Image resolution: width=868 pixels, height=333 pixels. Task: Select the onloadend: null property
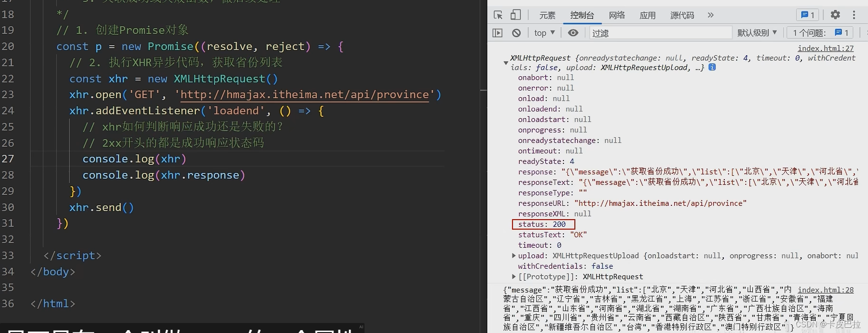[x=551, y=109]
